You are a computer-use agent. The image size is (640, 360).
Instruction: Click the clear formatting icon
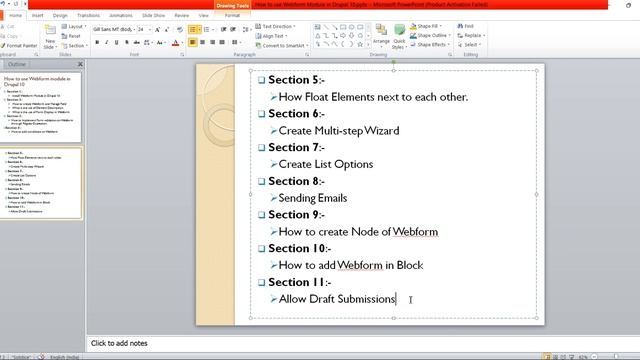[x=180, y=30]
